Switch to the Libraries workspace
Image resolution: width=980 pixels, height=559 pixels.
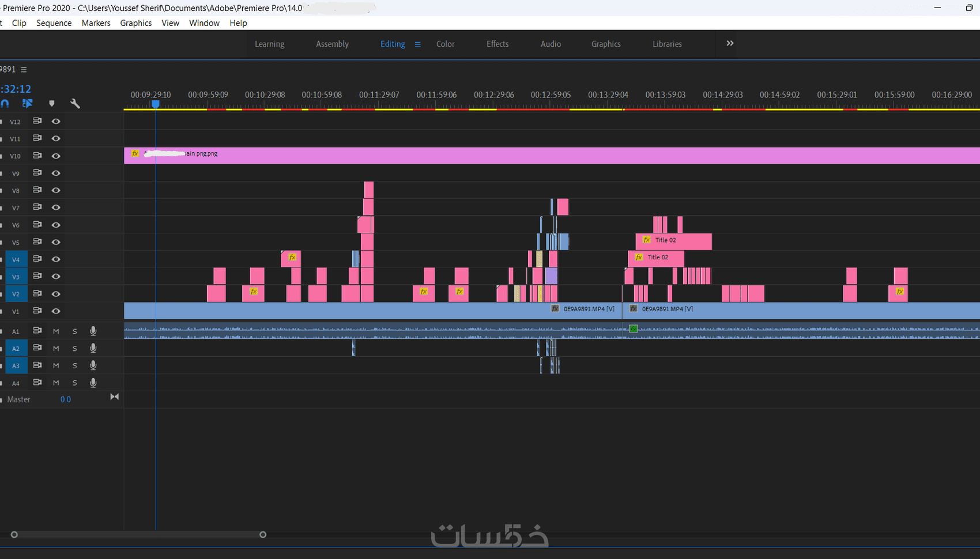click(667, 44)
